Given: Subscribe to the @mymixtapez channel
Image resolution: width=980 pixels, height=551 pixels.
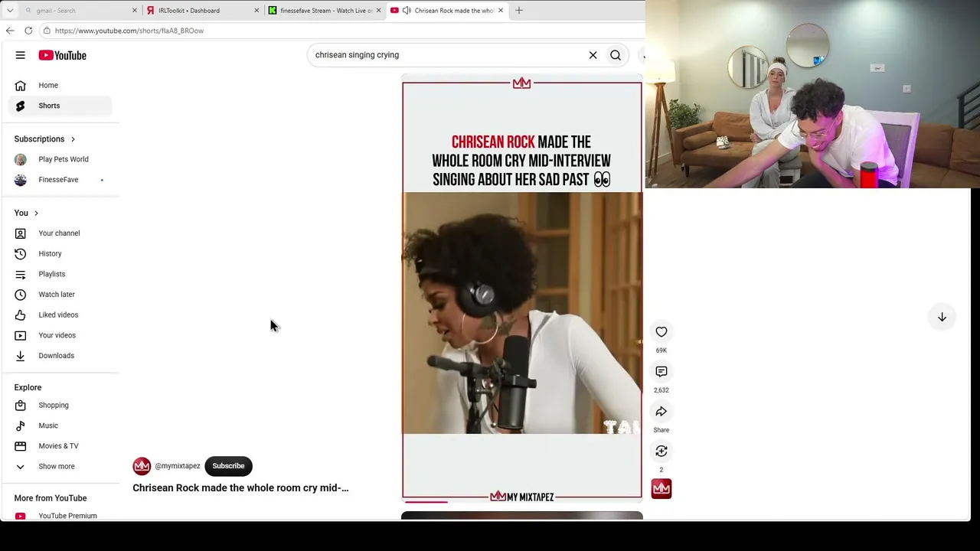Looking at the screenshot, I should tap(228, 466).
